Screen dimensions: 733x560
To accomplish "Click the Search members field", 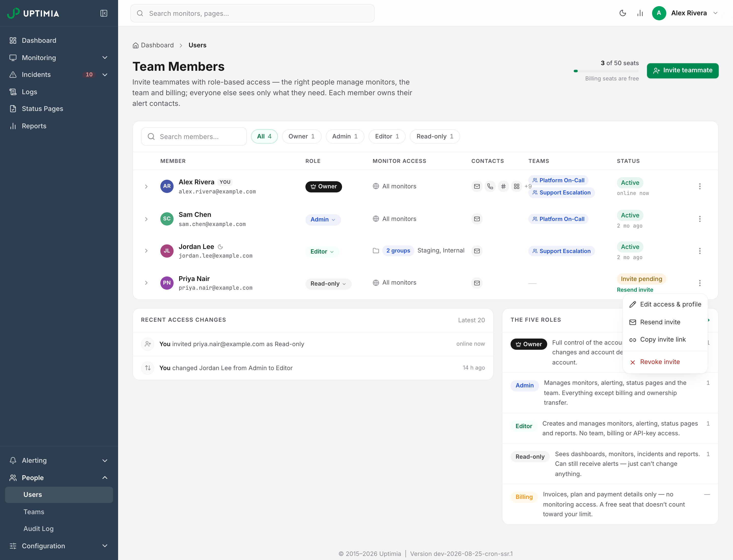I will (x=194, y=136).
